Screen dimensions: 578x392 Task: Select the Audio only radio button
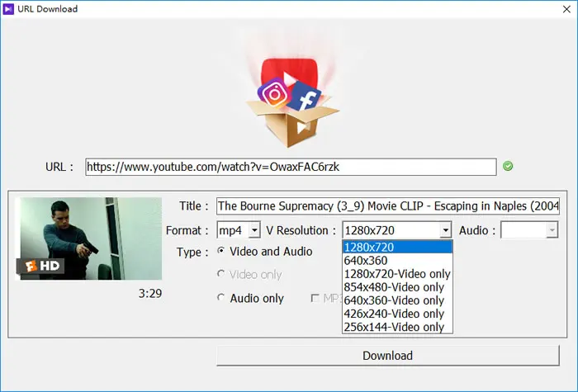coord(220,297)
